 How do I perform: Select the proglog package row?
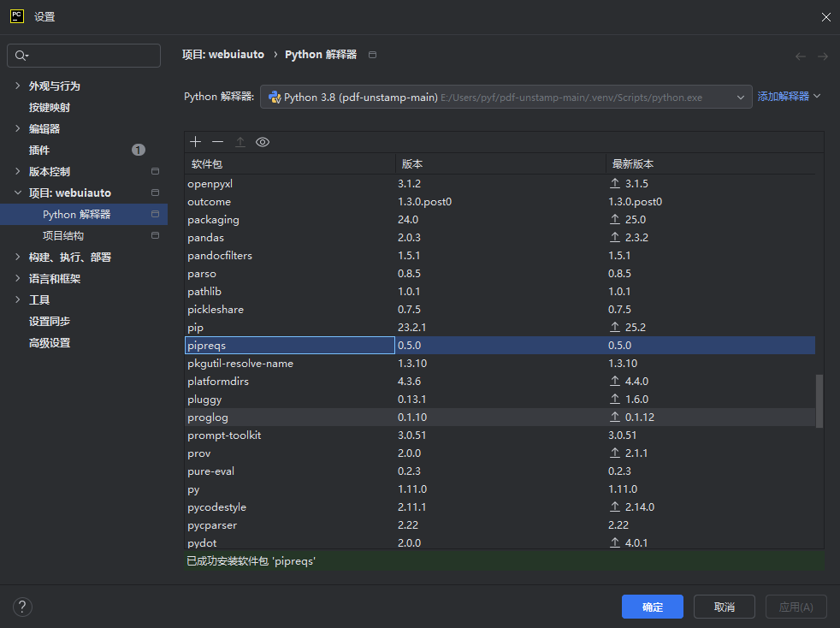pos(500,418)
